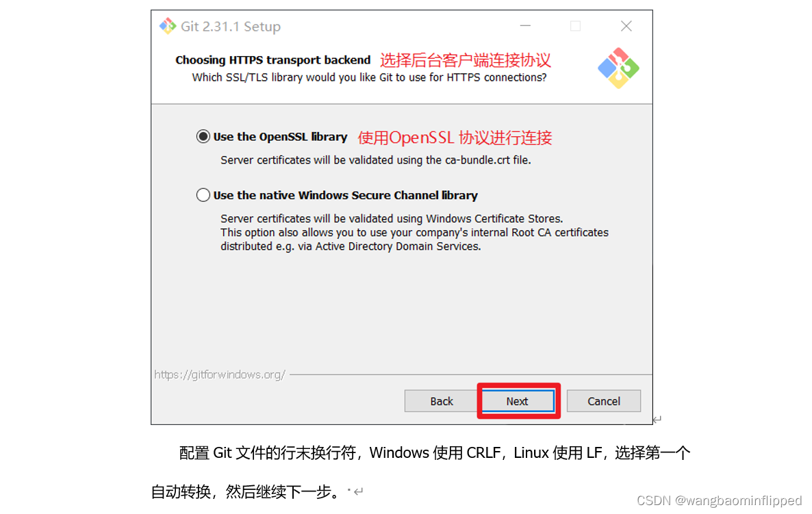Screen dimensions: 812x514
Task: Click the red OpenSSL Chinese annotation
Action: [455, 138]
